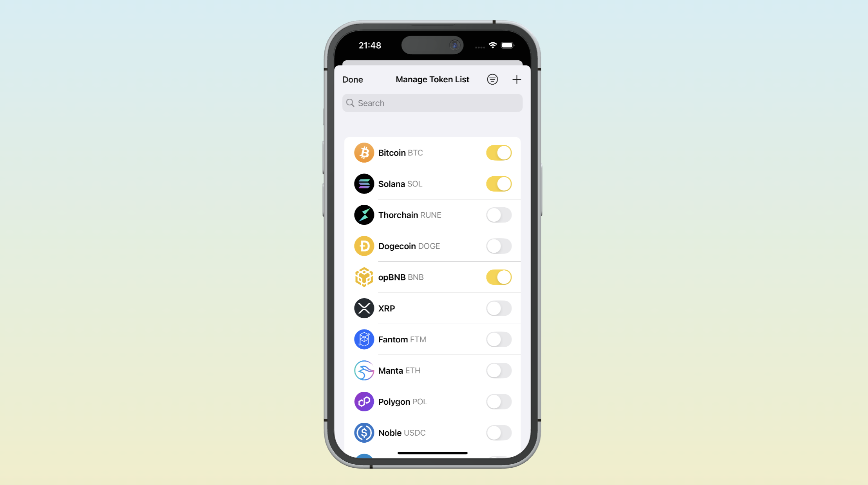868x485 pixels.
Task: Click the opBNB BNB token icon
Action: pos(363,277)
